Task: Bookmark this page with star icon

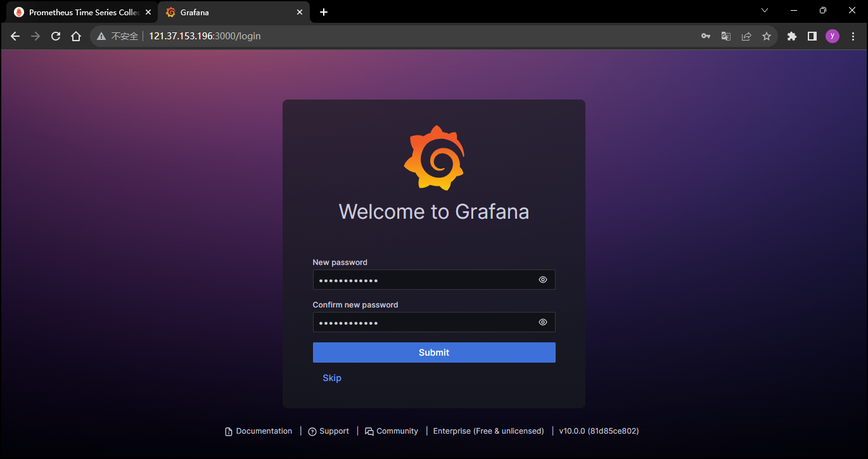Action: click(x=767, y=36)
